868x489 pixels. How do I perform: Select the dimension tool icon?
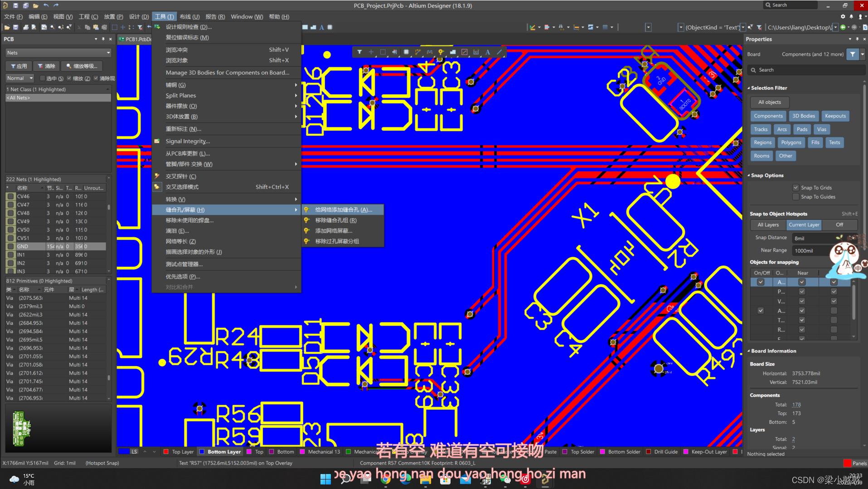point(476,52)
